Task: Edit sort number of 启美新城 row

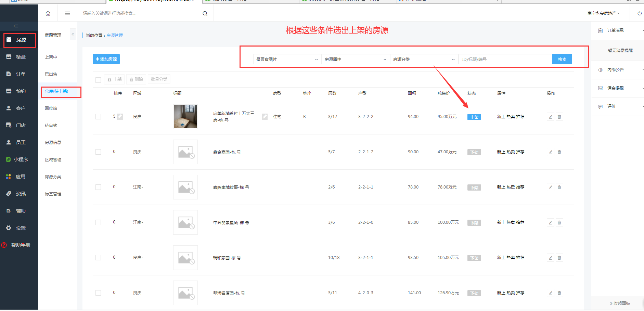Action: tap(120, 117)
